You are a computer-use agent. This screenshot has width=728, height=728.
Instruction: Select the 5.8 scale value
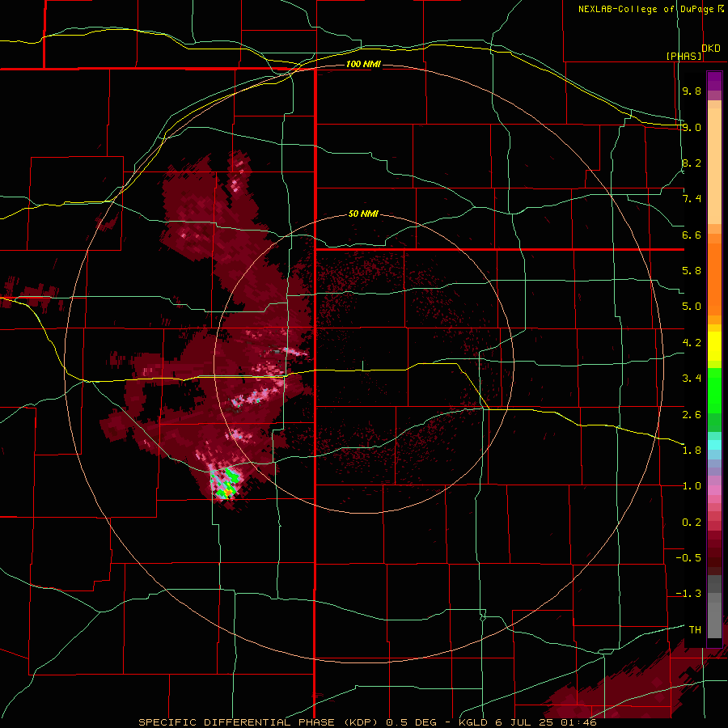(692, 271)
